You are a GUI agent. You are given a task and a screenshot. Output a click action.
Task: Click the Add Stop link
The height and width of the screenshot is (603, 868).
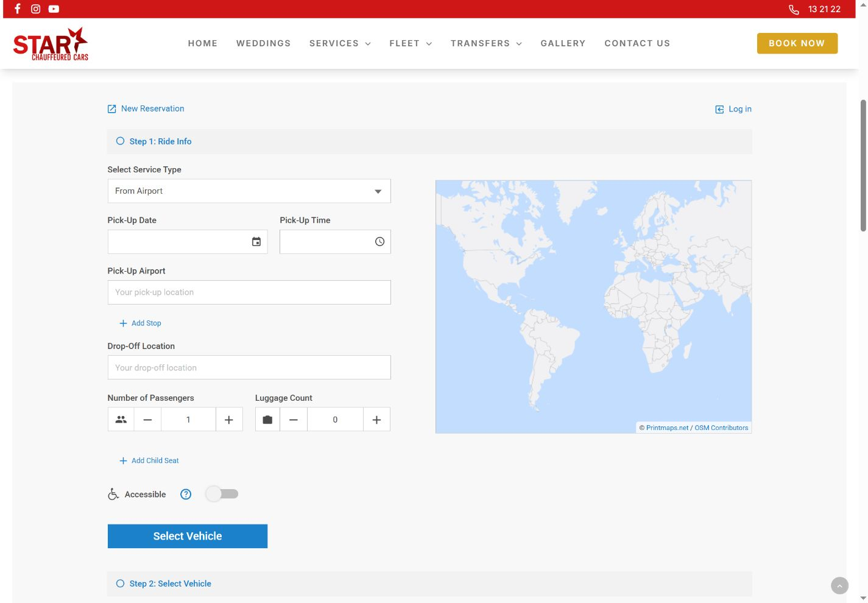[x=140, y=323]
